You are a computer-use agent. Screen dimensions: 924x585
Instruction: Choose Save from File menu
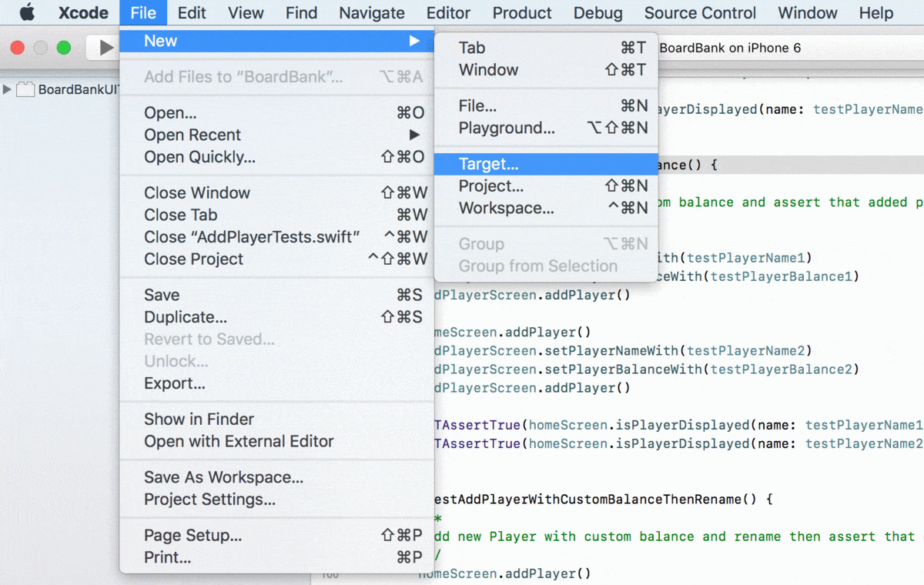(x=276, y=295)
